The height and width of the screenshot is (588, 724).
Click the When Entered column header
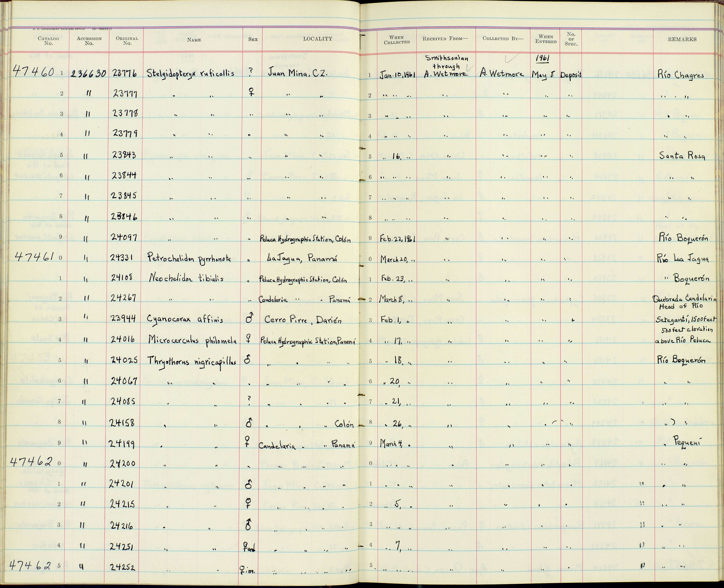coord(546,39)
